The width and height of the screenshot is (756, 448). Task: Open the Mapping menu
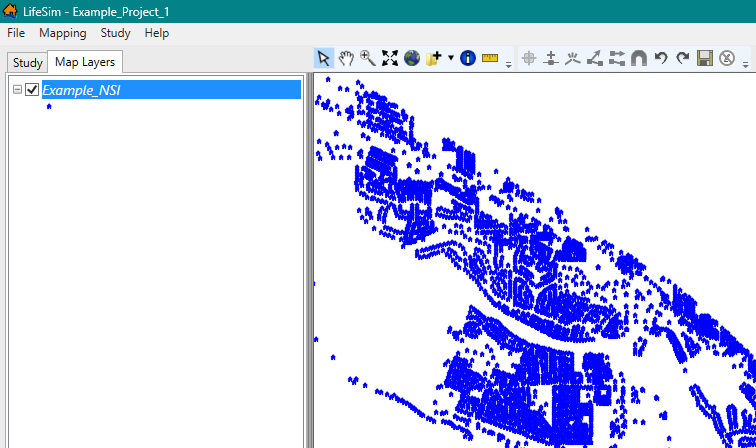pos(63,33)
